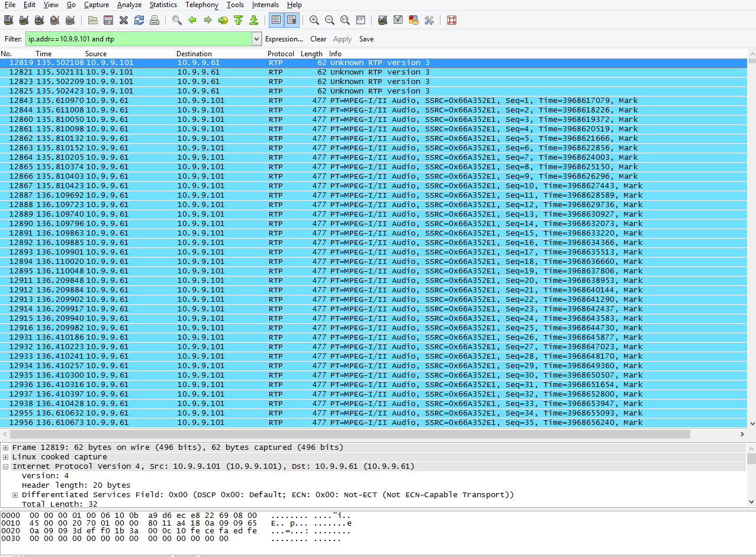Open the filter history dropdown
Image resolution: width=756 pixels, height=557 pixels.
tap(256, 39)
